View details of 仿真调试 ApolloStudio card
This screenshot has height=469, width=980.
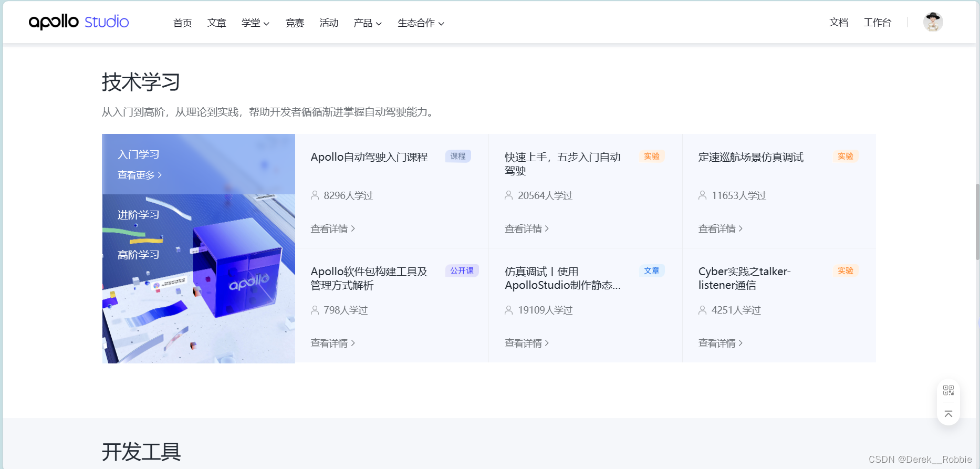tap(527, 343)
